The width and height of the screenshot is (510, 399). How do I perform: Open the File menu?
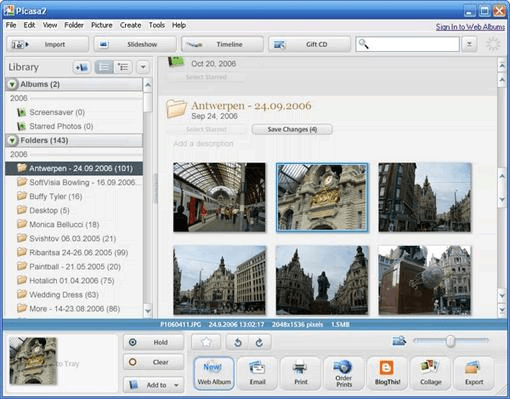[11, 25]
